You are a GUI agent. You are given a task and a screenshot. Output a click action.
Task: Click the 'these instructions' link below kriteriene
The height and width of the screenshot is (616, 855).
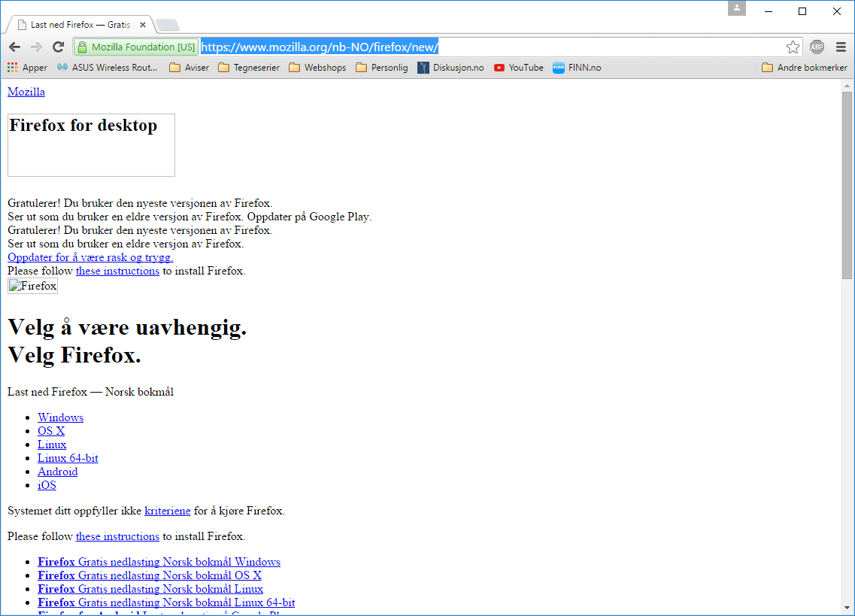(118, 536)
